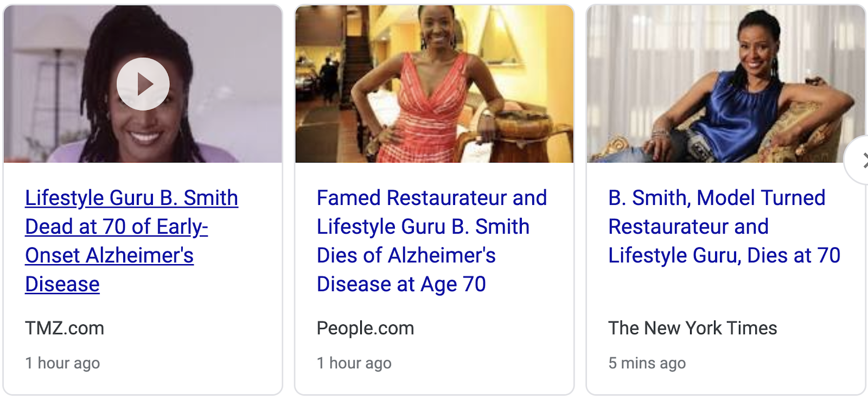Open the 'Famed Restaurateur and Lifestyle Guru' headline
Screen dimensions: 868x398
click(x=431, y=198)
